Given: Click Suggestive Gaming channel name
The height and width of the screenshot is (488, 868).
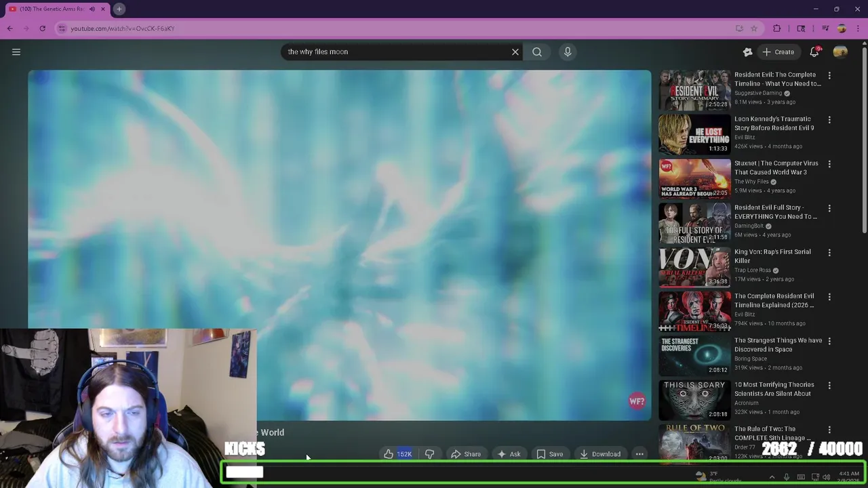Looking at the screenshot, I should pyautogui.click(x=758, y=93).
